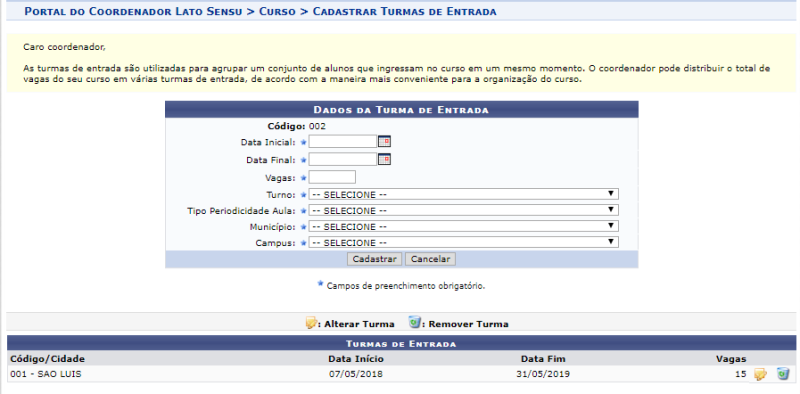Click the Campos de preenchimento obrigatório note
Image resolution: width=800 pixels, height=394 pixels.
click(x=406, y=286)
